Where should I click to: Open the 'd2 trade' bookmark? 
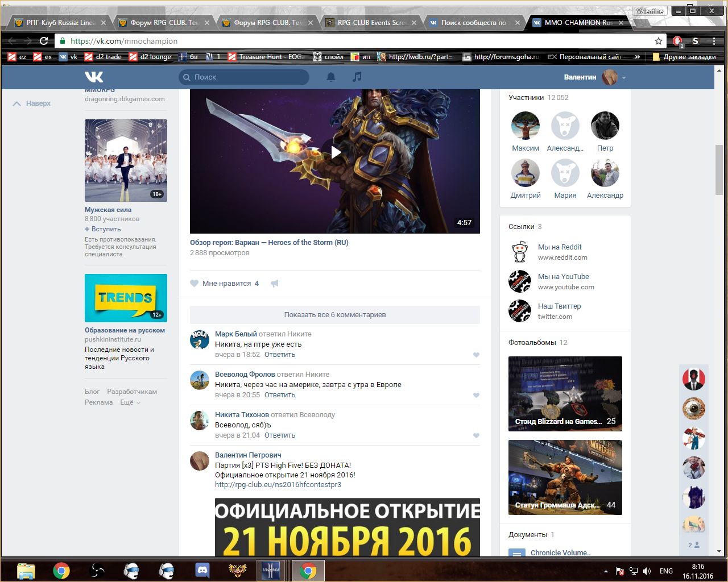tap(104, 57)
